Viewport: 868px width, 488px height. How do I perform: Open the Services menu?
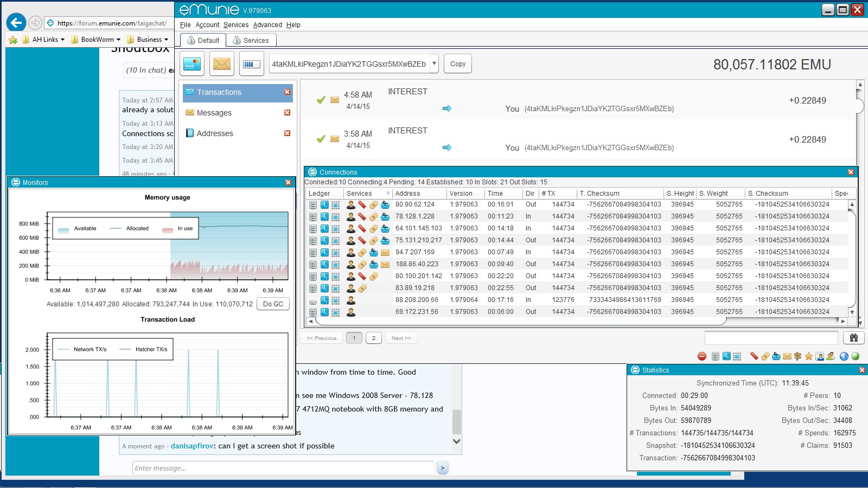(236, 25)
